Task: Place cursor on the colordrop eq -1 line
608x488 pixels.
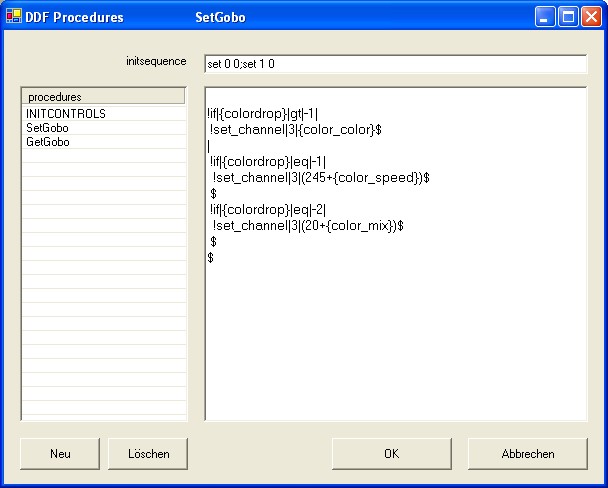Action: point(268,162)
